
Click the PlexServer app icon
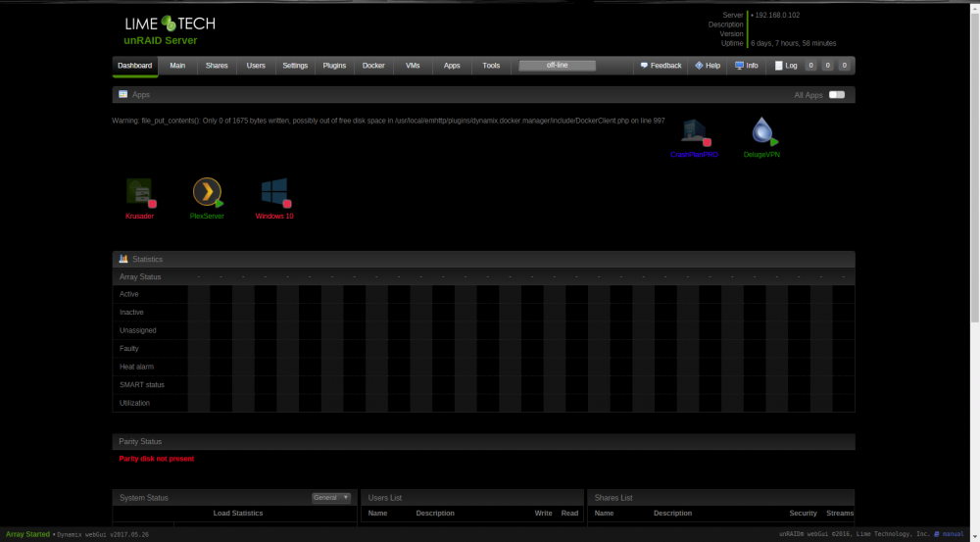point(208,192)
